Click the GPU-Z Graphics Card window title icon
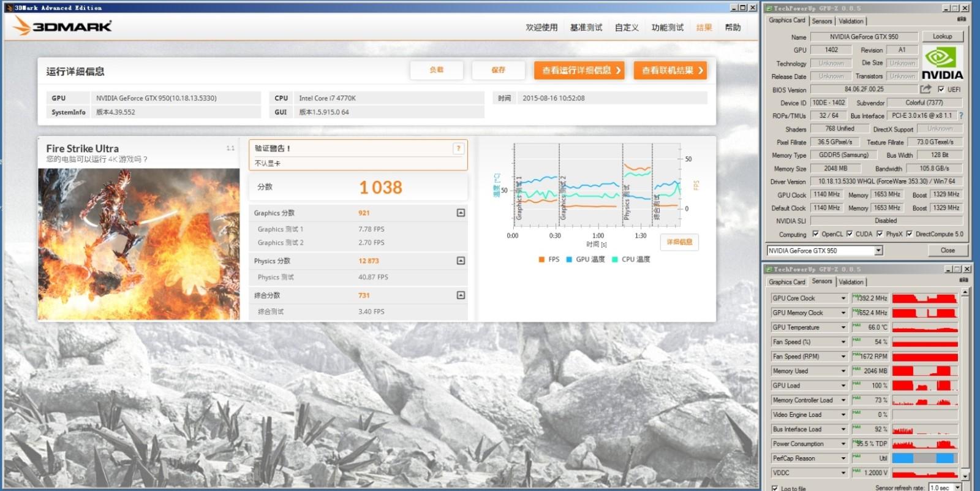The image size is (980, 491). [769, 8]
